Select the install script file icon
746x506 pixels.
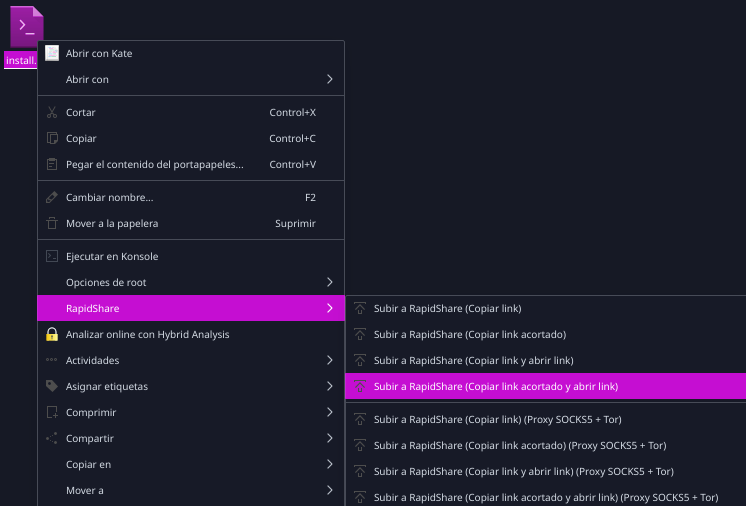coord(27,27)
